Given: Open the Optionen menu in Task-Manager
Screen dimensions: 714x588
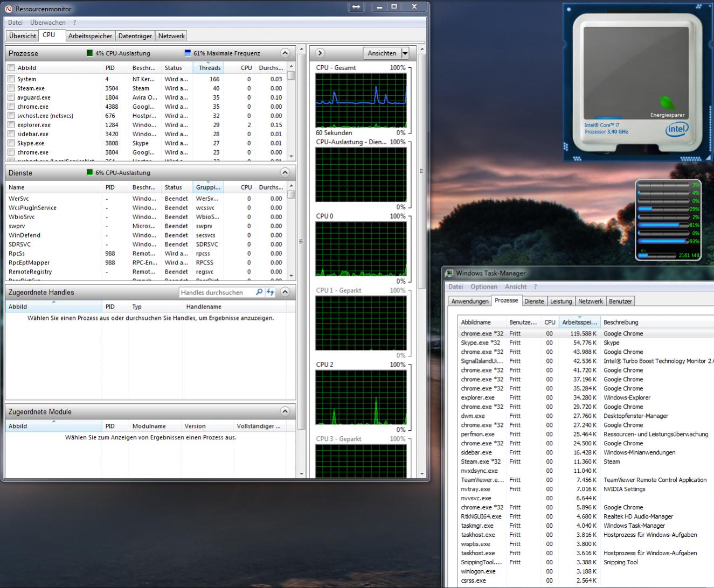Looking at the screenshot, I should [x=484, y=287].
